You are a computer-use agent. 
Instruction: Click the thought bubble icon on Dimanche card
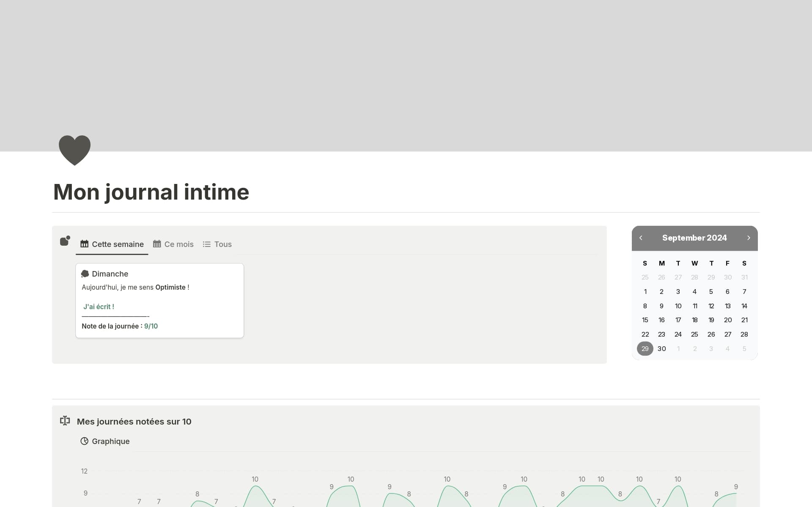tap(85, 274)
